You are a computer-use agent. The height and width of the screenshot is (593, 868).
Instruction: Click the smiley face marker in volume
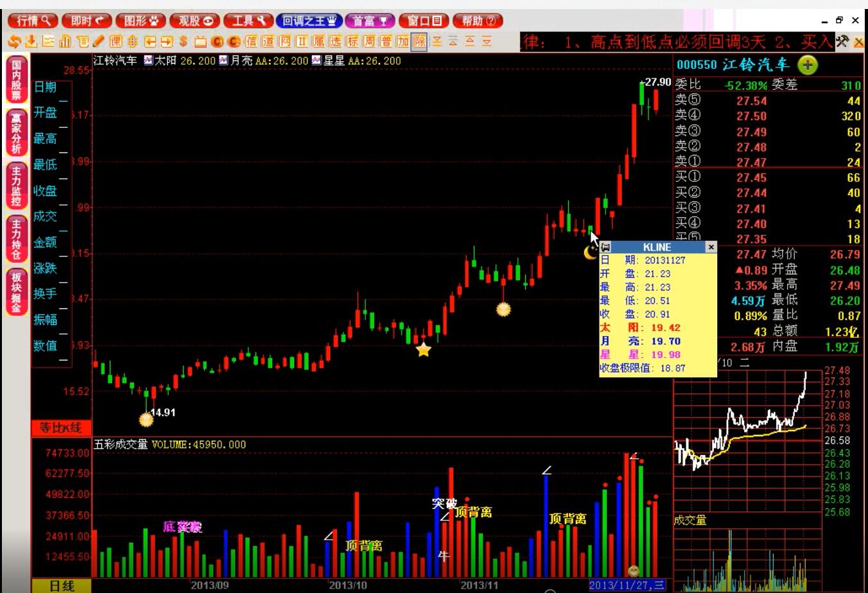point(634,571)
